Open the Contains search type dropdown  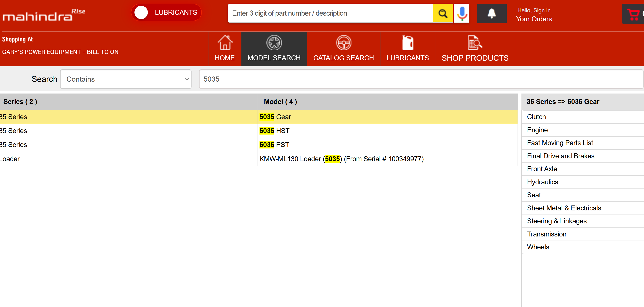[126, 79]
